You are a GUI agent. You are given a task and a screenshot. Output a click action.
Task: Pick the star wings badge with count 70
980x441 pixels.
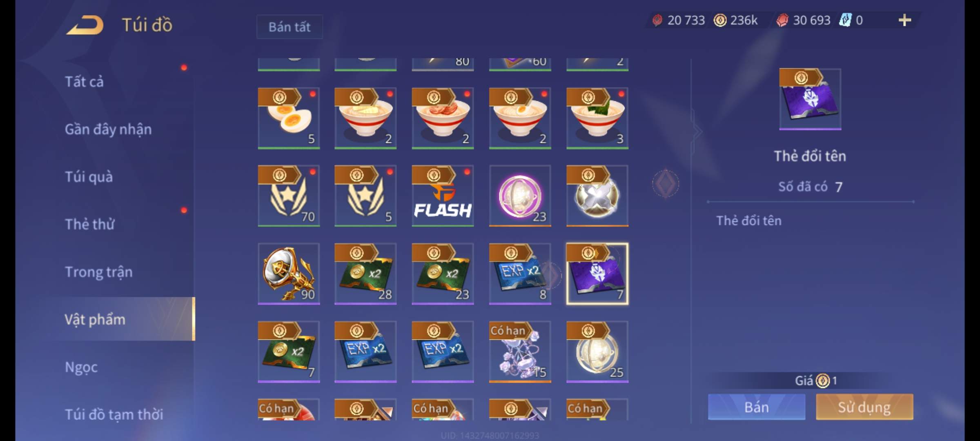pos(289,196)
